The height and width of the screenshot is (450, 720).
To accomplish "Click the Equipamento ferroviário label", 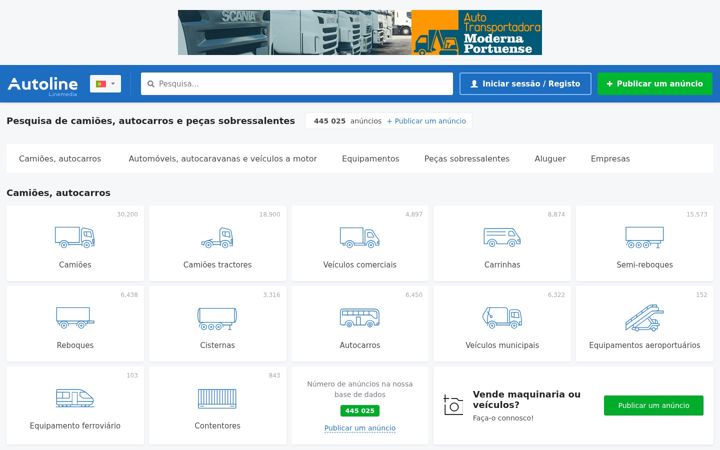I will click(x=75, y=426).
